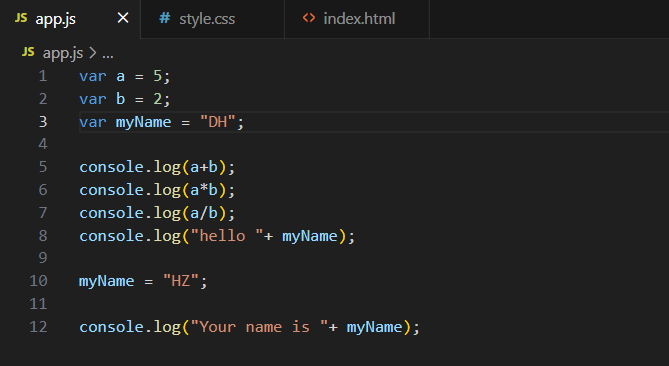Click the "Your name is " string

259,327
